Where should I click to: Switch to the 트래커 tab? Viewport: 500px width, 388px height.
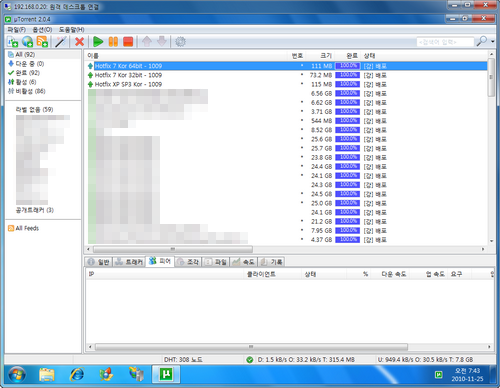point(129,262)
